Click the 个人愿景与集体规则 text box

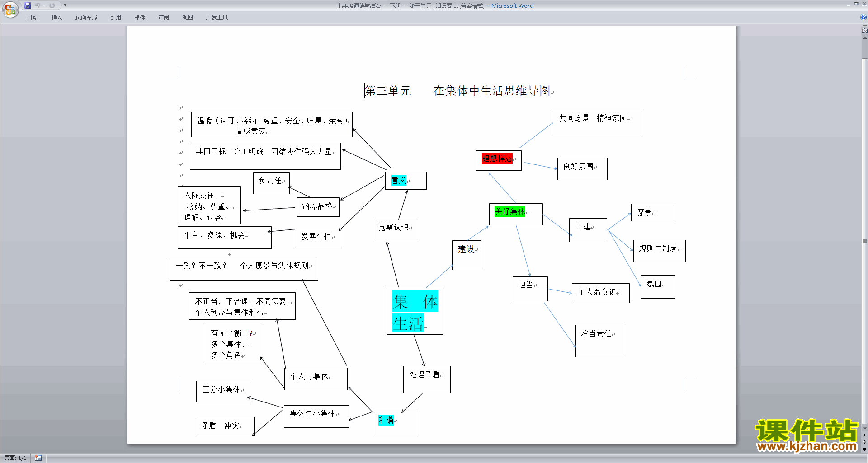pos(244,269)
